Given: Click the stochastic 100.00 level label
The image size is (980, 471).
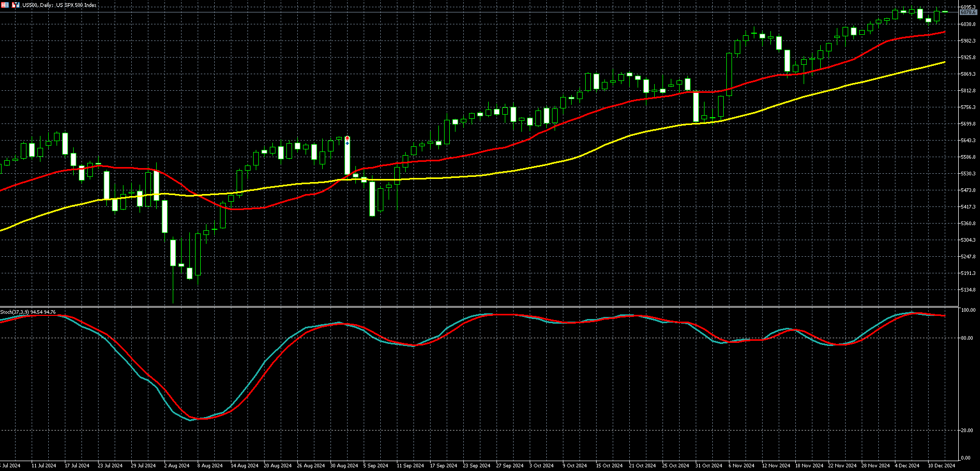Looking at the screenshot, I should 968,310.
